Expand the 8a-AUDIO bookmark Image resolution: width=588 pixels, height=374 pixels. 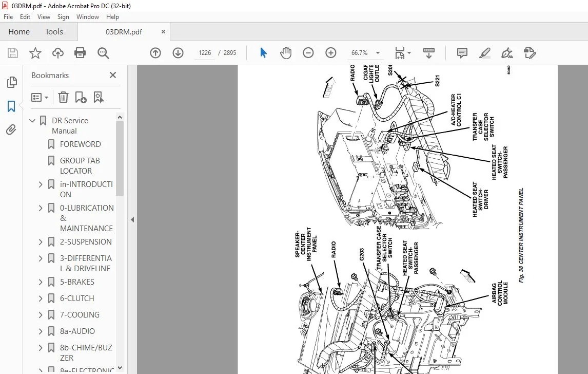pyautogui.click(x=41, y=331)
